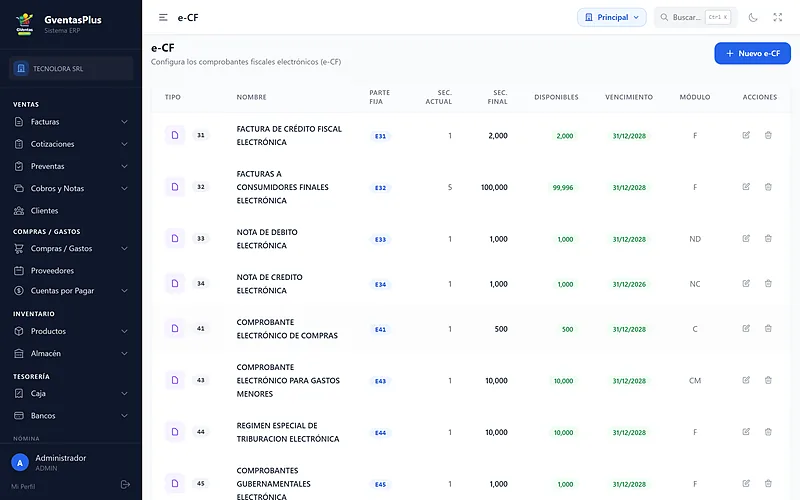Expand the Cobros y Notas chevron
Image resolution: width=800 pixels, height=500 pixels.
click(124, 188)
